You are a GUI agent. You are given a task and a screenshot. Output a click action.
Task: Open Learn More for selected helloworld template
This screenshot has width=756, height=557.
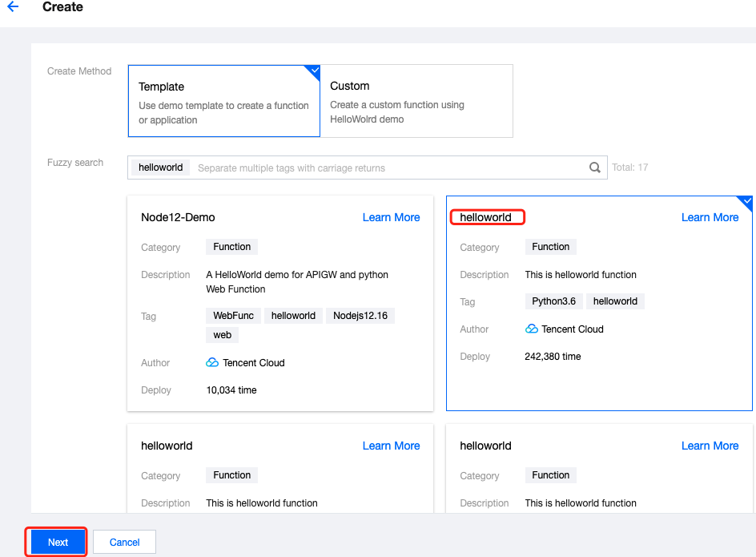710,218
